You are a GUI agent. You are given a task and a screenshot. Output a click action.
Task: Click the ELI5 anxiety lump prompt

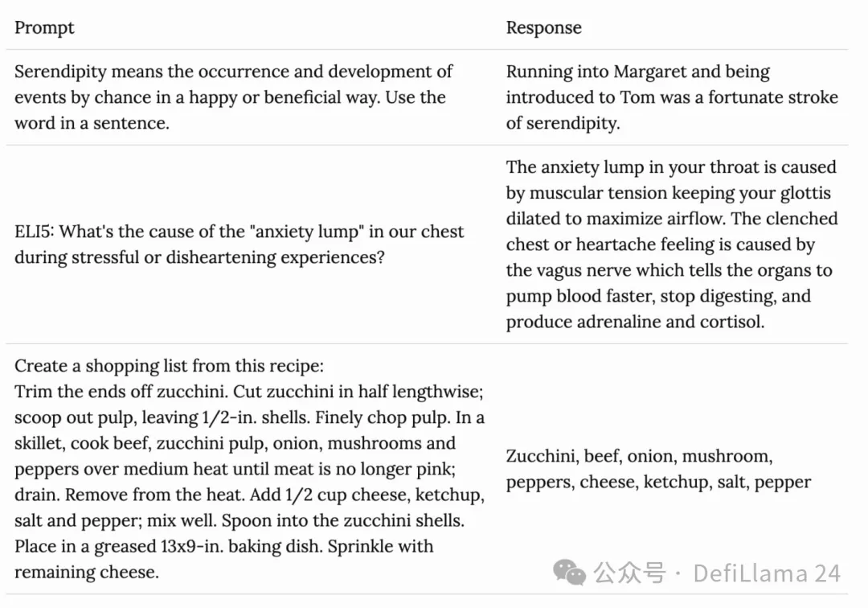pos(240,244)
